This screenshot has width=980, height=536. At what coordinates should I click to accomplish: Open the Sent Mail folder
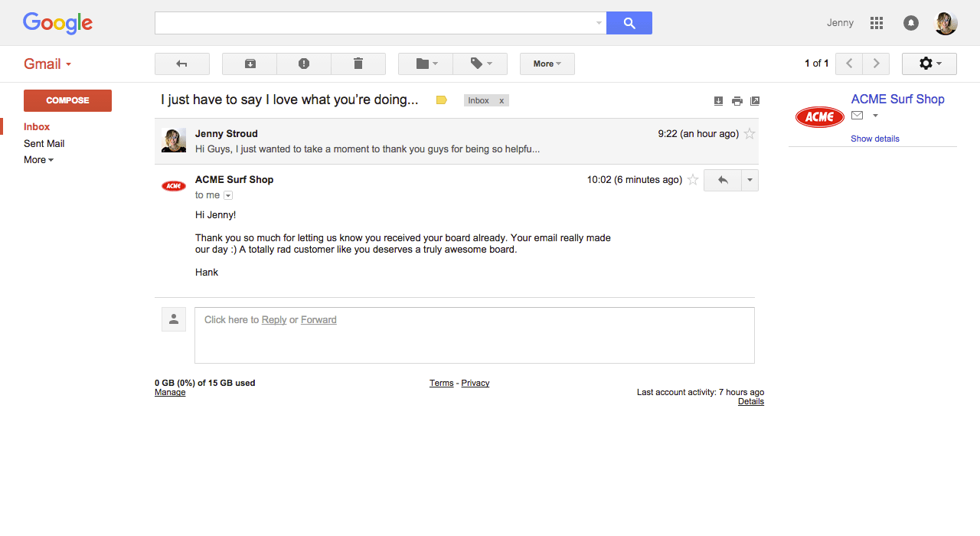pos(44,143)
